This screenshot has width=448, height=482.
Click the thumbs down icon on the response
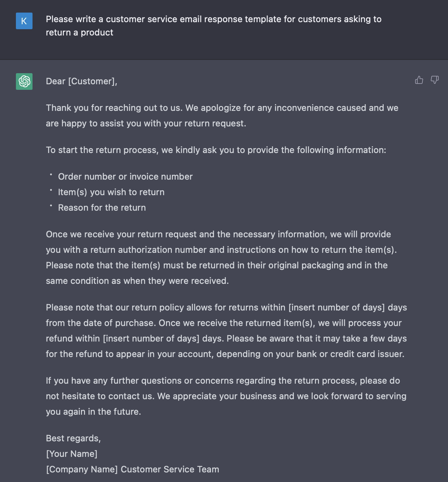[x=435, y=80]
